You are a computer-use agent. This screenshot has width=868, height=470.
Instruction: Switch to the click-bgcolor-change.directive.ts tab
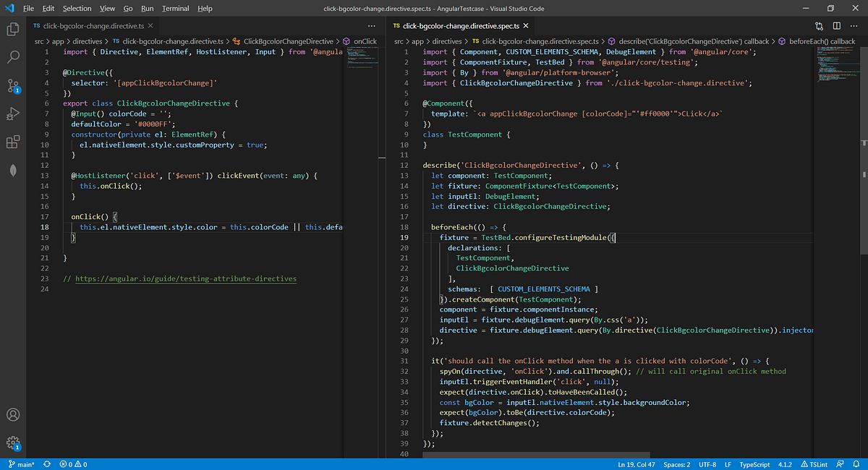(x=94, y=24)
